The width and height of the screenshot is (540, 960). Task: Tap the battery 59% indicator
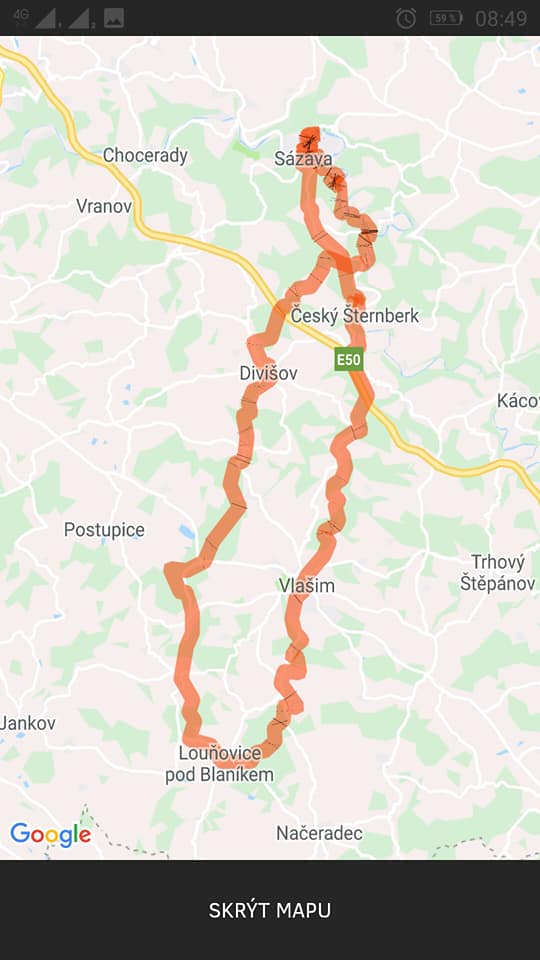[446, 18]
